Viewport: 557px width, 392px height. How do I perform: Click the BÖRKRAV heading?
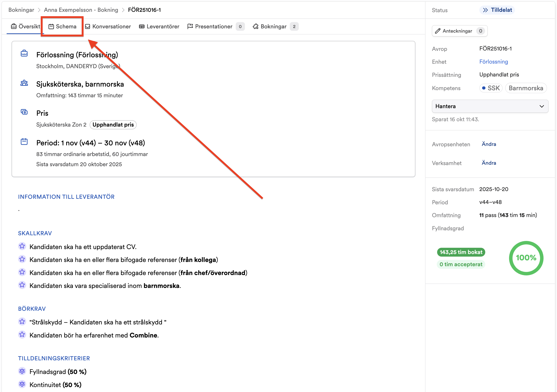coord(32,309)
